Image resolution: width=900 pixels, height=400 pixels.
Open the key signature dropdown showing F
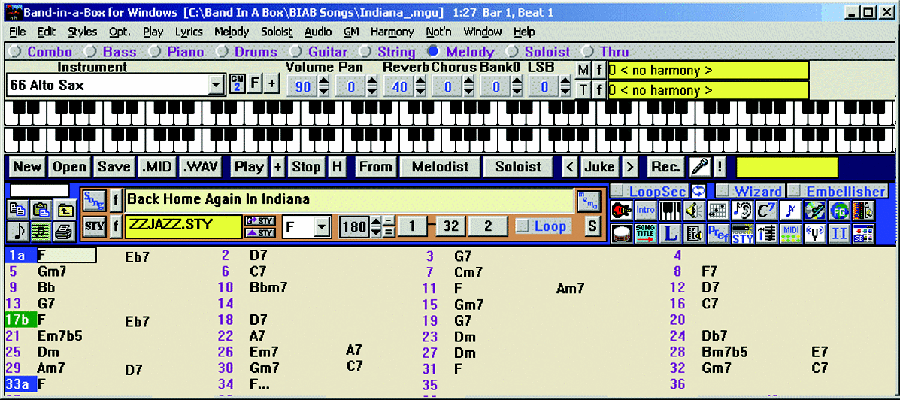[x=321, y=227]
